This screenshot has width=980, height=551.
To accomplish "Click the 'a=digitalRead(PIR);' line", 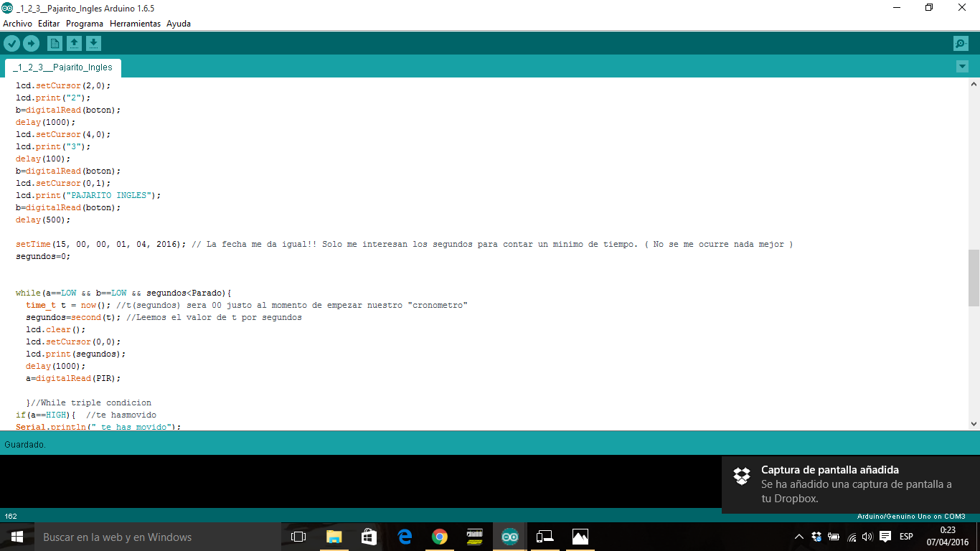I will 74,378.
